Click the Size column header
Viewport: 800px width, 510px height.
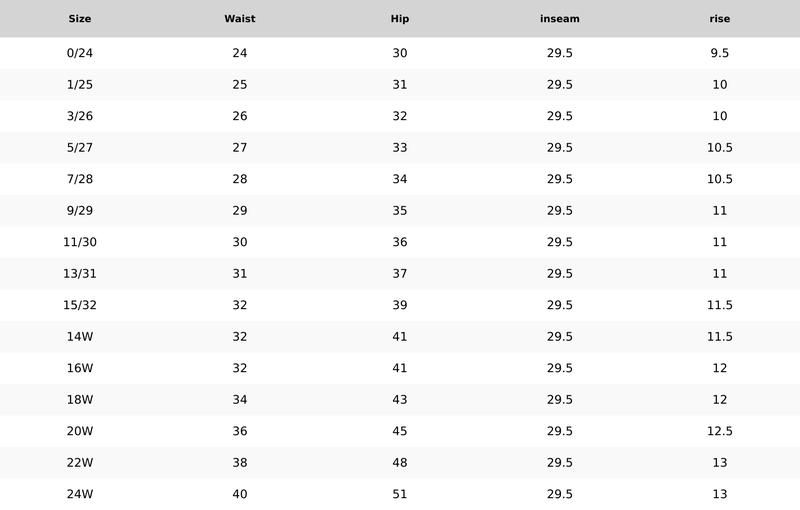[80, 19]
